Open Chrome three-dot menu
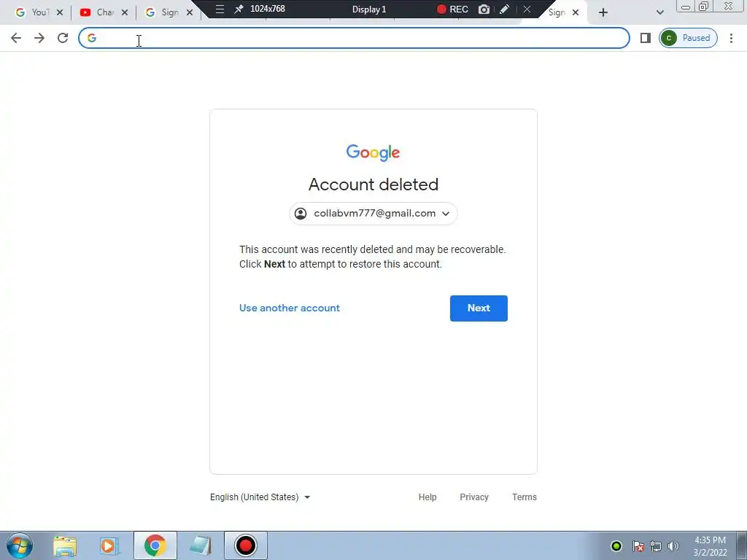 (x=731, y=38)
